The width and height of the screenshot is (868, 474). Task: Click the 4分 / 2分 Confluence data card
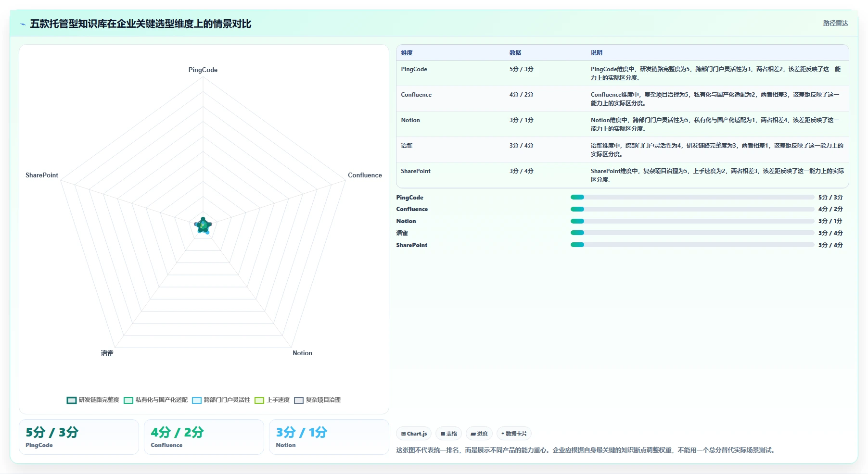click(204, 437)
